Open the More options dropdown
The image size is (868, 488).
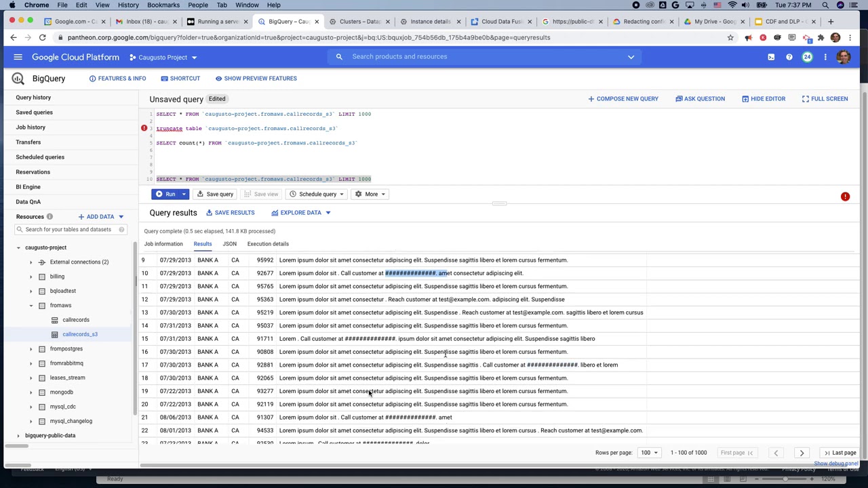click(371, 195)
